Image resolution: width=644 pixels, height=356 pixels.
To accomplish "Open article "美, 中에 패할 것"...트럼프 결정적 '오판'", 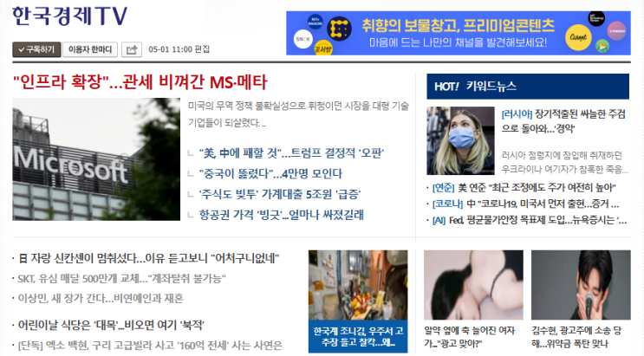I will pos(291,153).
